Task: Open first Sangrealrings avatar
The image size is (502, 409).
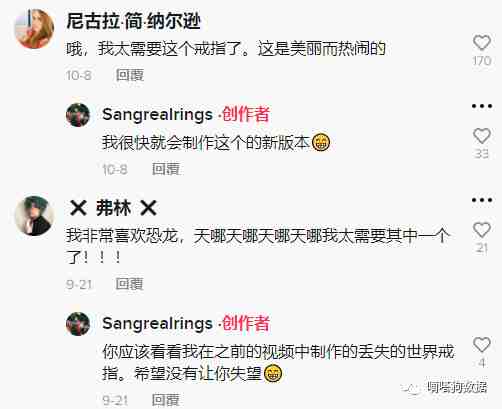Action: (x=78, y=115)
